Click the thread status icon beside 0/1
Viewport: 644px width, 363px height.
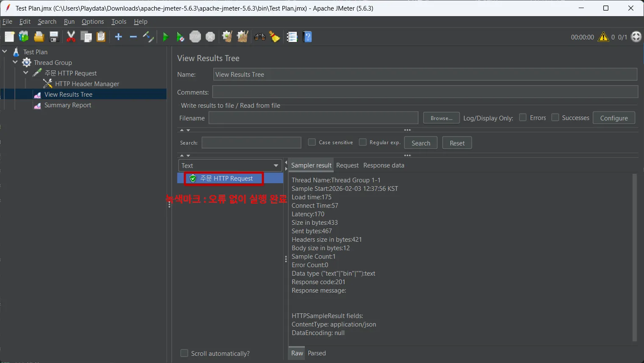click(636, 37)
